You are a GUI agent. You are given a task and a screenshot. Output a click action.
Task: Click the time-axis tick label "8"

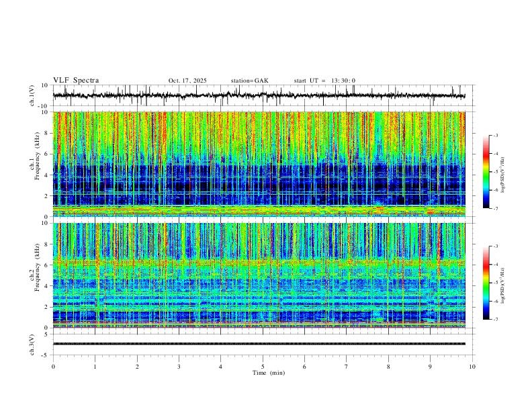(x=388, y=367)
